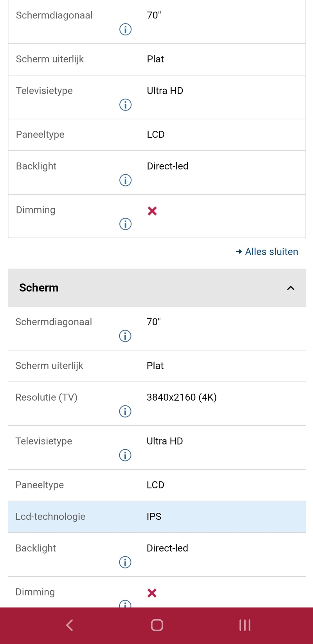Open info icon for top Dimming row
Screen dimensions: 313x644
pos(125,224)
